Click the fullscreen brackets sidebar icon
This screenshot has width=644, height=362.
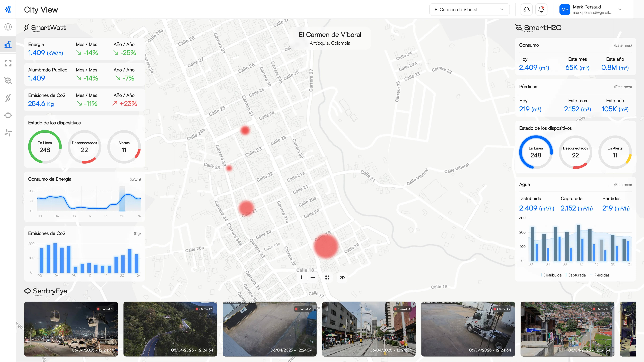(8, 63)
